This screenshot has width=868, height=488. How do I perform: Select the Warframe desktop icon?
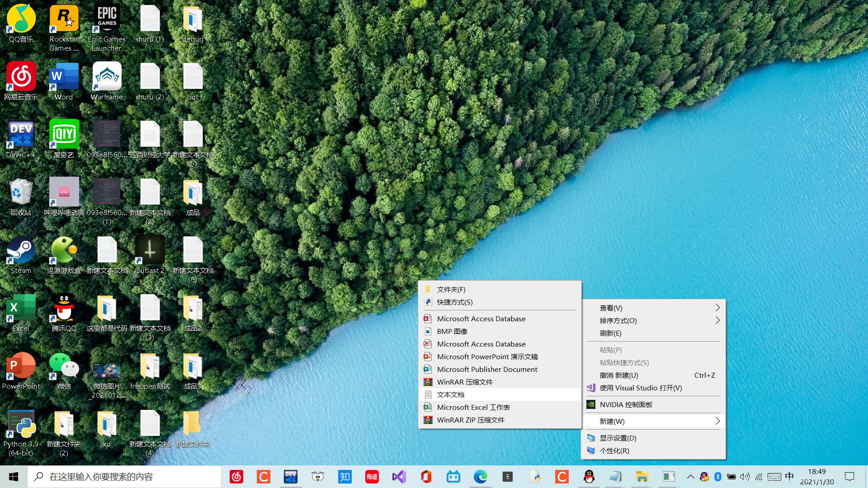click(x=107, y=77)
